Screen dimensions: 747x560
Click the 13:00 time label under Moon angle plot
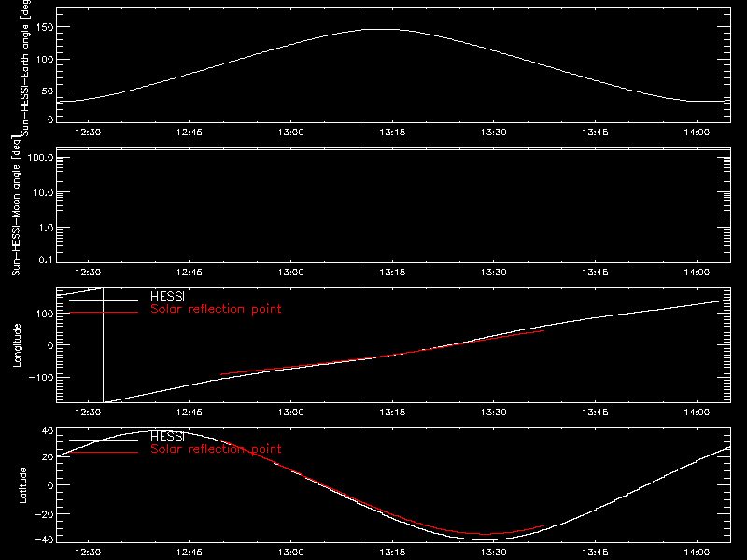[290, 273]
